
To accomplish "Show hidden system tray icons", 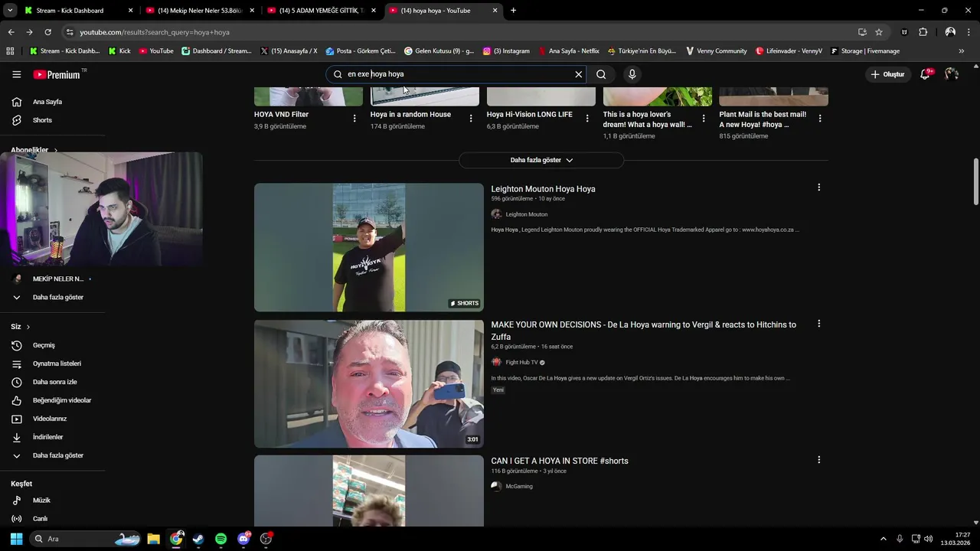I will point(883,539).
